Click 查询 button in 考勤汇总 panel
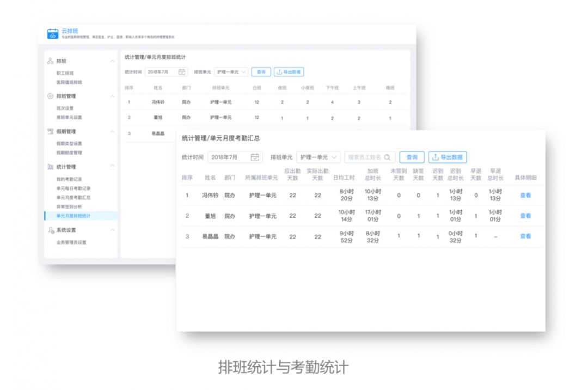Image resolution: width=588 pixels, height=390 pixels. [x=412, y=157]
